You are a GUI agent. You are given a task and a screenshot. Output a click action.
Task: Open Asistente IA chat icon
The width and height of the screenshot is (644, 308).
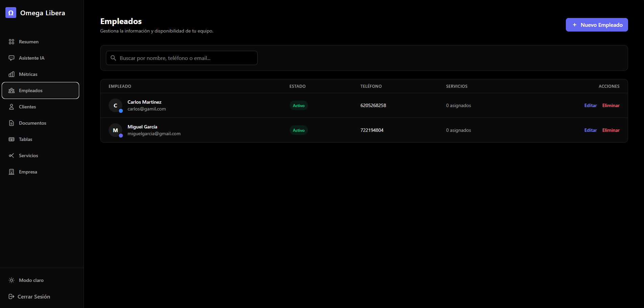[x=12, y=58]
